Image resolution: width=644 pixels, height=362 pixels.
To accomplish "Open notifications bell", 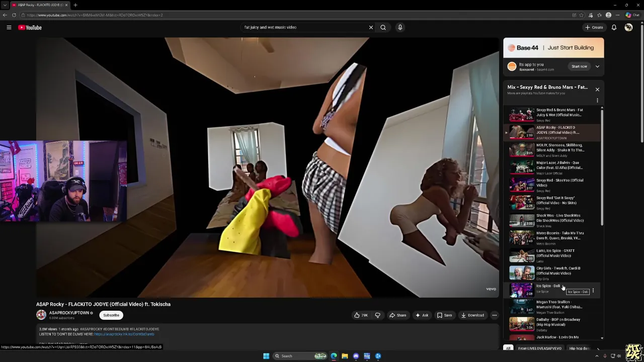I will click(614, 28).
